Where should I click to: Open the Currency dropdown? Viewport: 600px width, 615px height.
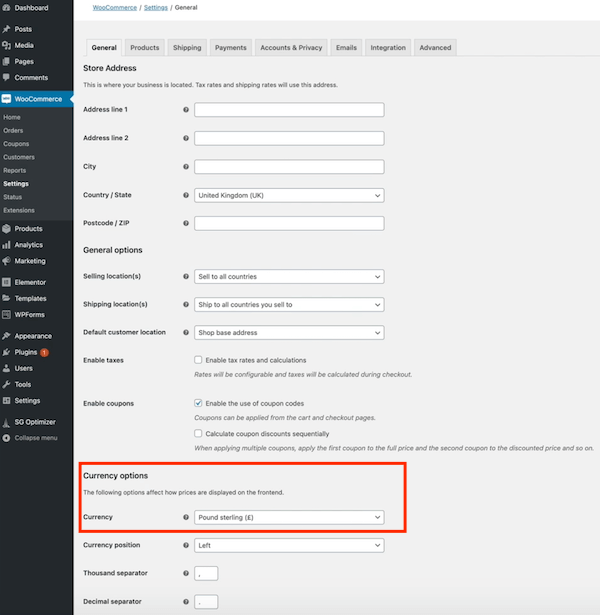(289, 517)
